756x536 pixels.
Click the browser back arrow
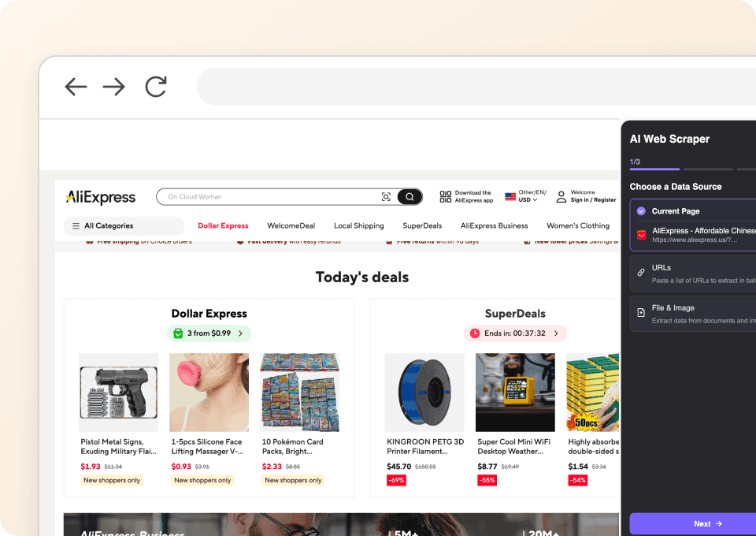pyautogui.click(x=76, y=87)
